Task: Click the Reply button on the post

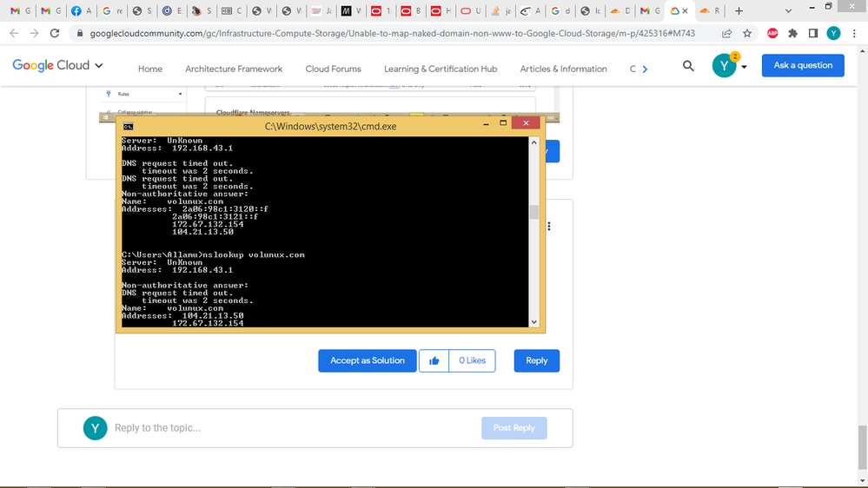Action: (536, 360)
